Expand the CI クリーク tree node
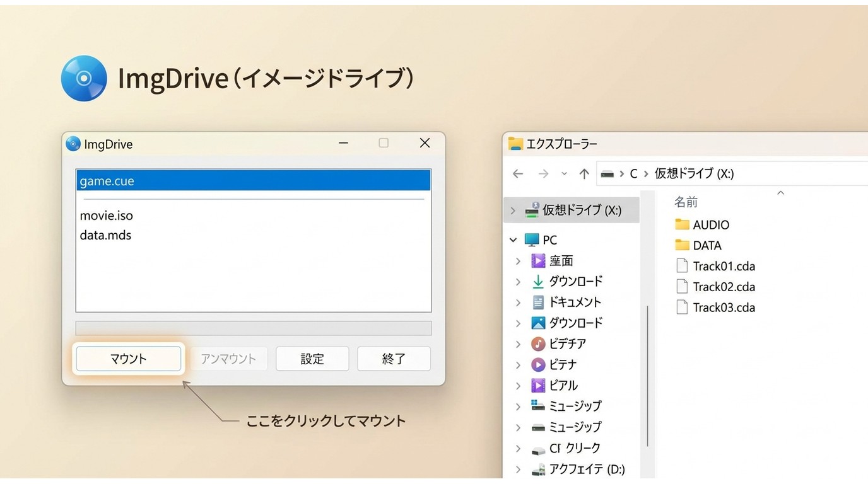Screen dimensions: 868x484 (x=519, y=449)
